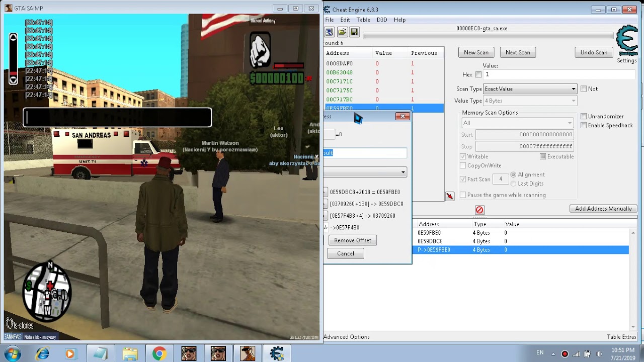644x362 pixels.
Task: Close the address dialog with red X
Action: tap(403, 116)
